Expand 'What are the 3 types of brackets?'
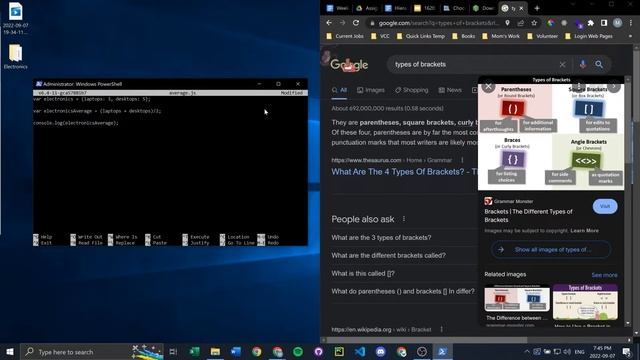Image resolution: width=640 pixels, height=360 pixels. pyautogui.click(x=404, y=238)
